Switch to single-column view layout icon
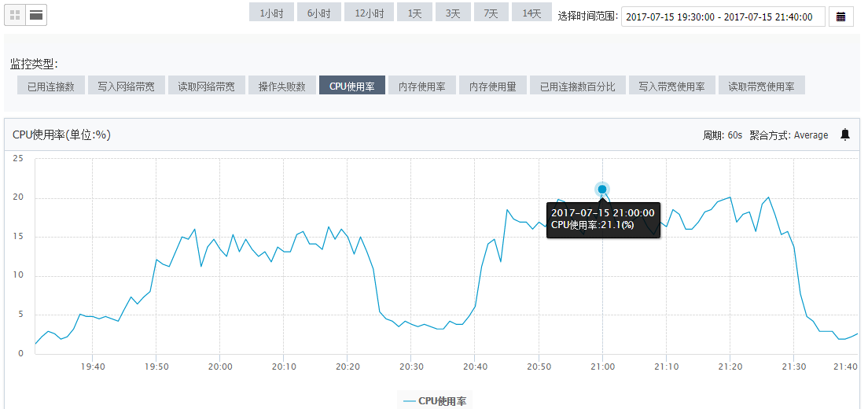868x409 pixels. [36, 14]
